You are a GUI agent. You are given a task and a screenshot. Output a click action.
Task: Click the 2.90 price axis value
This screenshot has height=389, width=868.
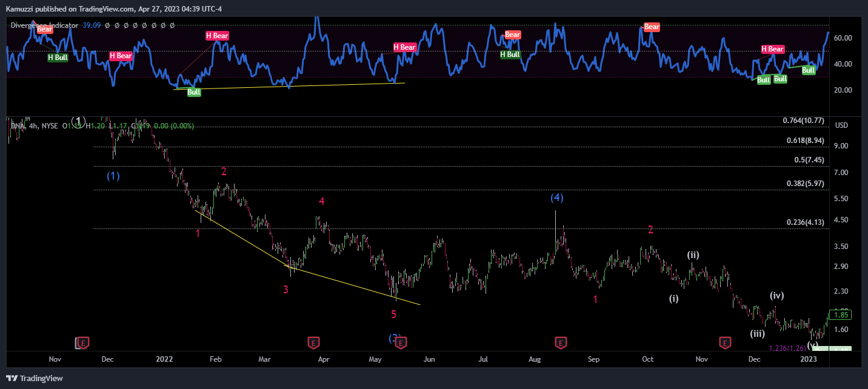tap(841, 267)
